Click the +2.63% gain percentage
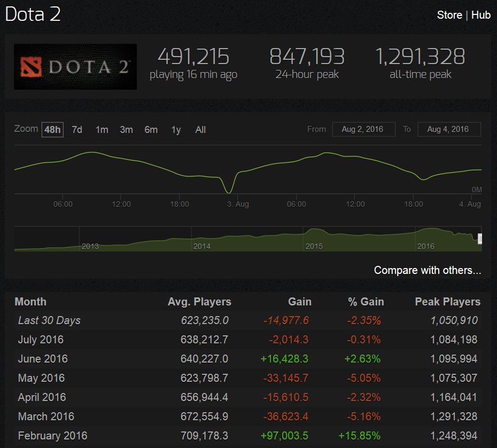The image size is (497, 448). (x=363, y=359)
